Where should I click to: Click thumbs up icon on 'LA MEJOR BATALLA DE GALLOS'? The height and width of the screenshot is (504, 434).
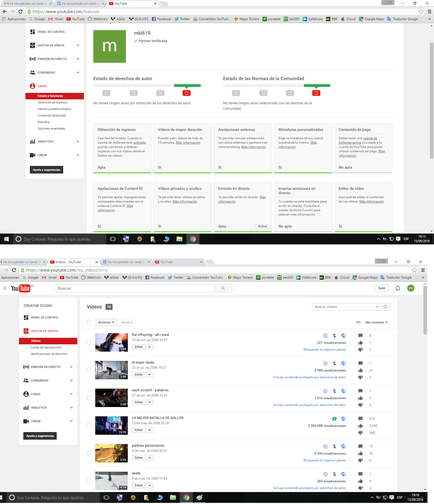pos(360,426)
